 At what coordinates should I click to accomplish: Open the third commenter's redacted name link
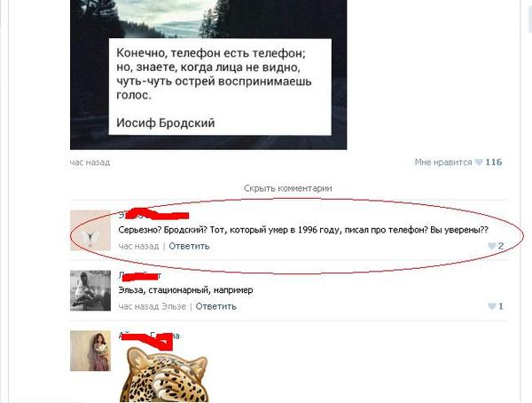(149, 336)
